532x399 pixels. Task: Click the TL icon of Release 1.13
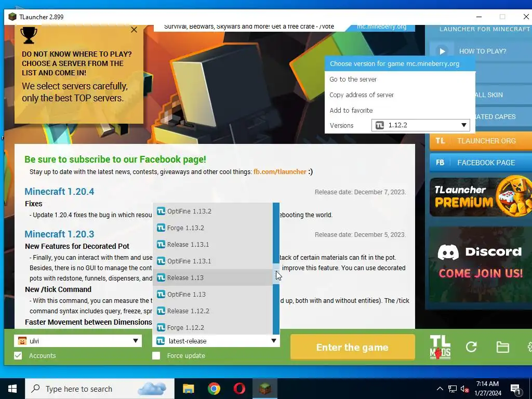tap(161, 277)
